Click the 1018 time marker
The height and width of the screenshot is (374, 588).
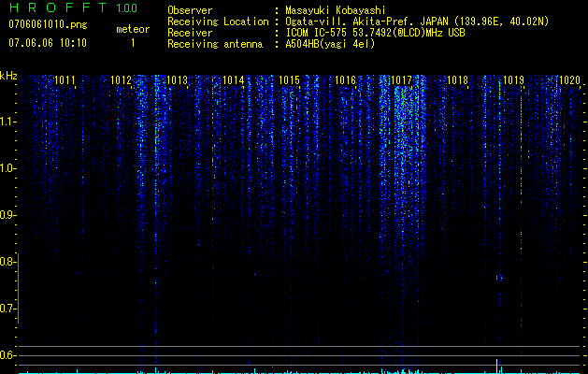click(457, 80)
